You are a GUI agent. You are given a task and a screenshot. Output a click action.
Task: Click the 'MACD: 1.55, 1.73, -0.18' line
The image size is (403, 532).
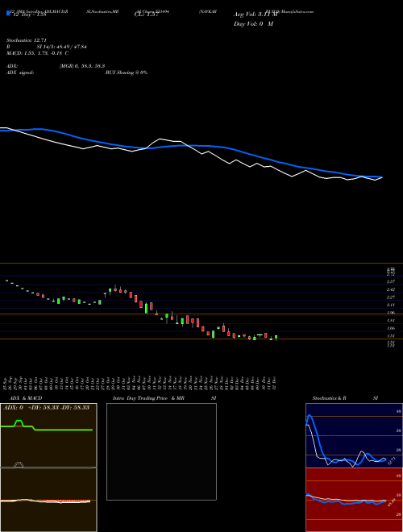(x=37, y=53)
